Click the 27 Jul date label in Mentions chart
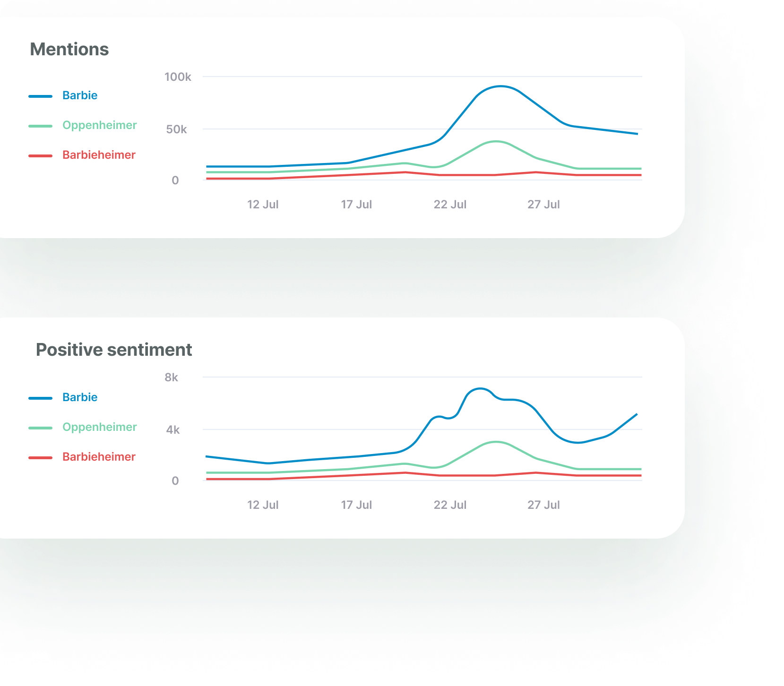This screenshot has width=784, height=686. point(543,205)
